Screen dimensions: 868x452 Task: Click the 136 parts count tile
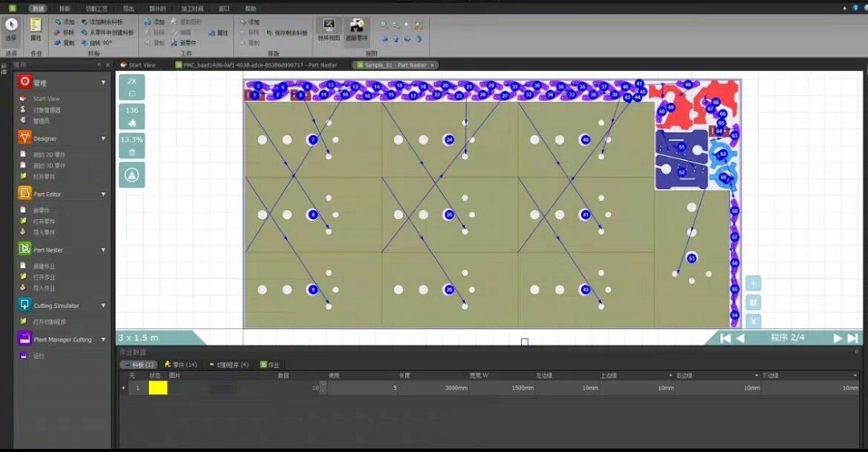coord(132,116)
